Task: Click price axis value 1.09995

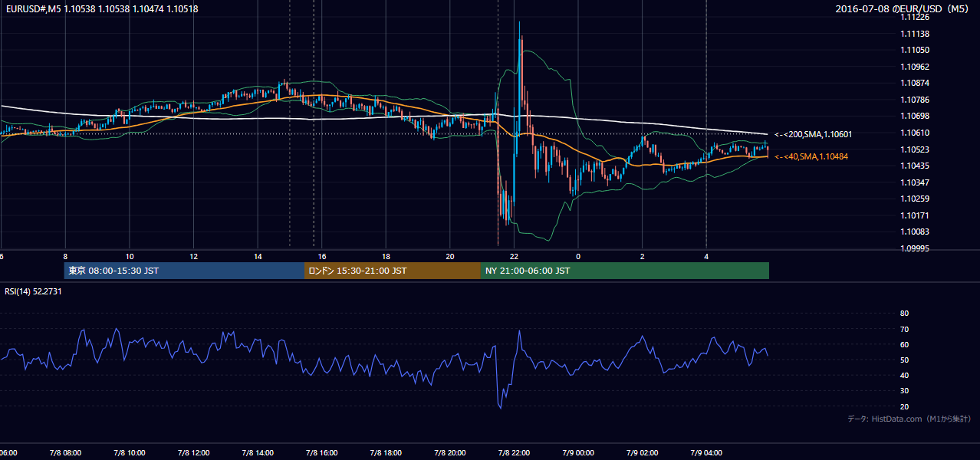Action: pyautogui.click(x=916, y=248)
